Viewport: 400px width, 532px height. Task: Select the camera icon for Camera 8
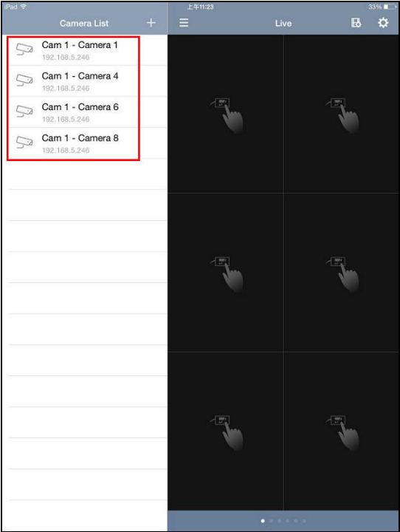(25, 143)
